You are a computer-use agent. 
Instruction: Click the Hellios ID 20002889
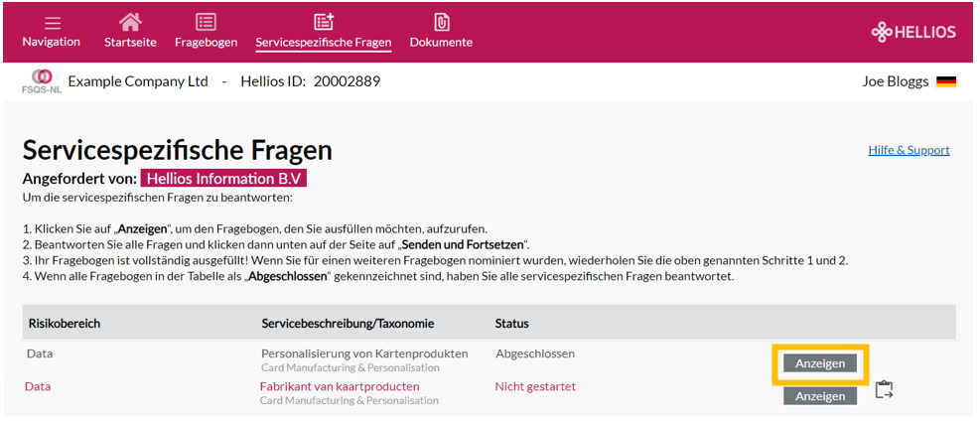pyautogui.click(x=311, y=81)
